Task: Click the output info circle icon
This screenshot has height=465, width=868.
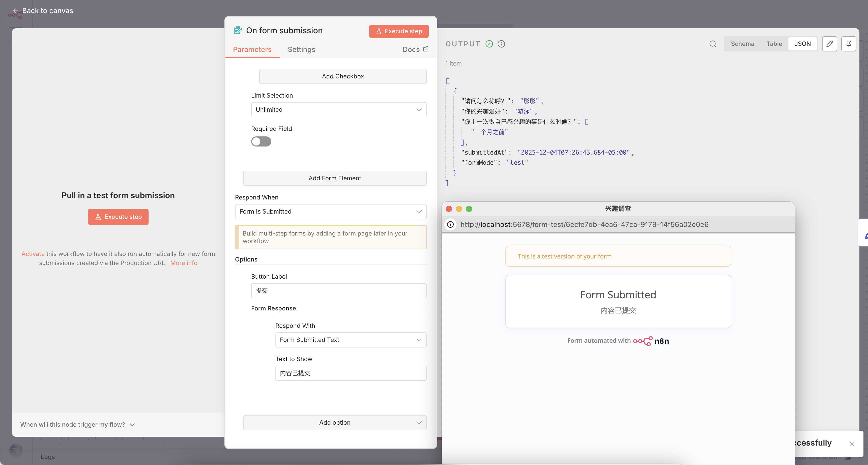Action: pos(501,44)
